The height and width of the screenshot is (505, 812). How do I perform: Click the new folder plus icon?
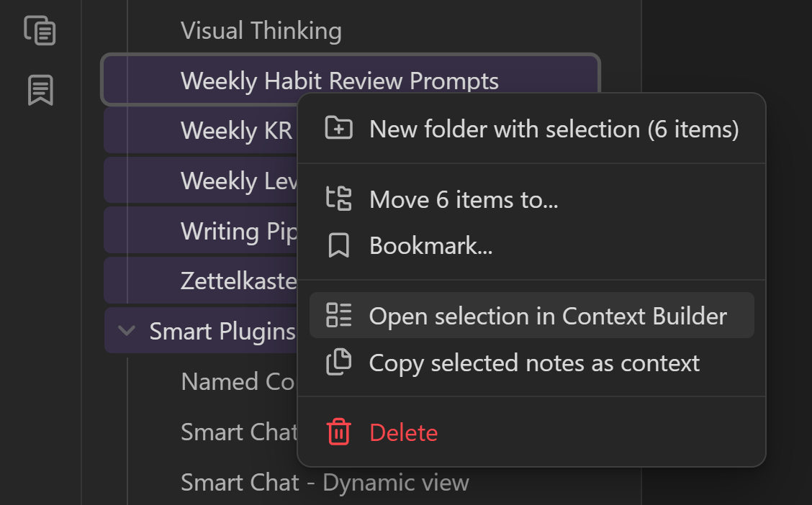pos(338,129)
